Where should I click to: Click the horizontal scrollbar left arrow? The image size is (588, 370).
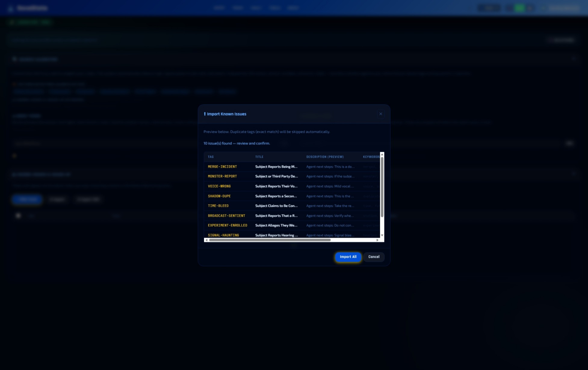pos(206,240)
